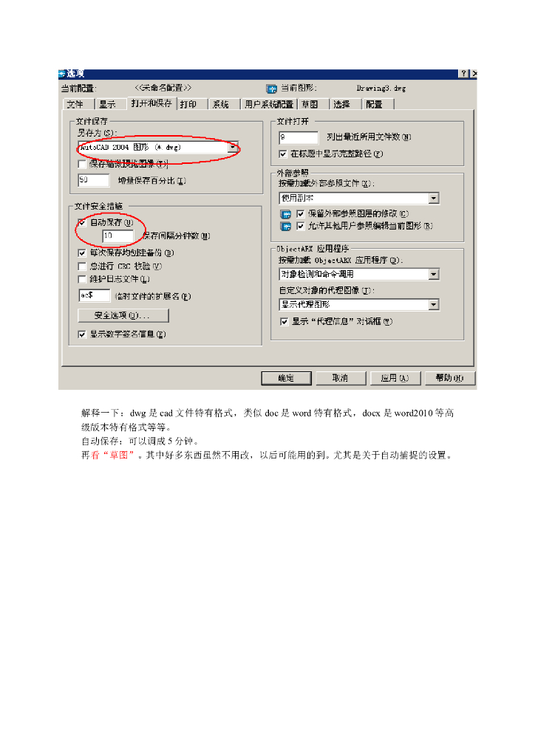Click the 确定 button

coord(286,378)
